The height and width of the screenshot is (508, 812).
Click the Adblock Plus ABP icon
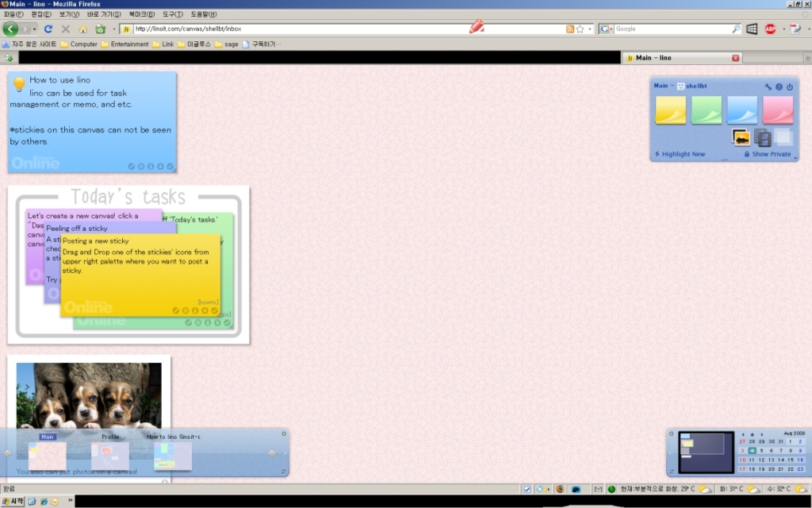[770, 29]
